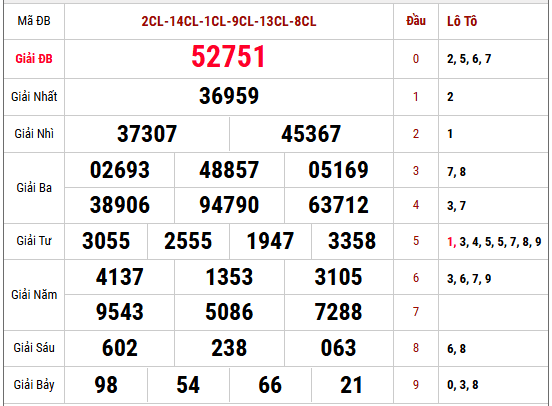The image size is (552, 406).
Task: Select the Lô Tô values 3, 6, 7, 9
Action: tap(469, 279)
